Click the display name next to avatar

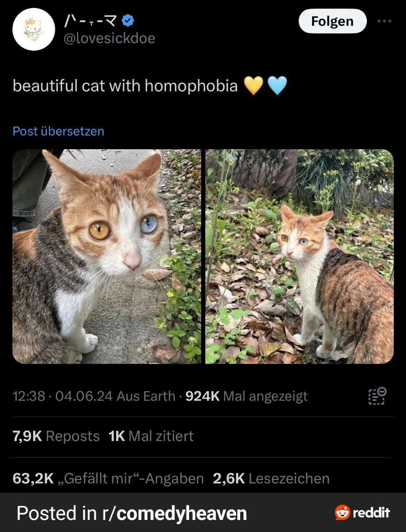[x=91, y=20]
